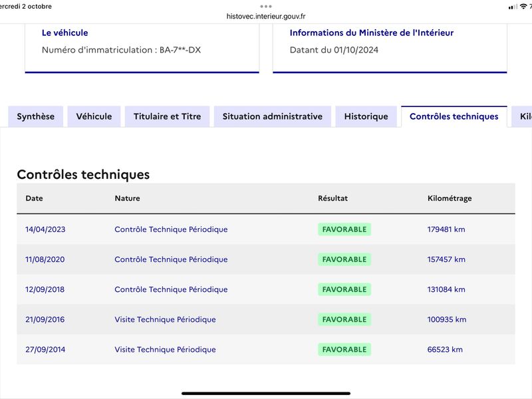The image size is (532, 399).
Task: Tap the home indicator bar at bottom
Action: [266, 394]
